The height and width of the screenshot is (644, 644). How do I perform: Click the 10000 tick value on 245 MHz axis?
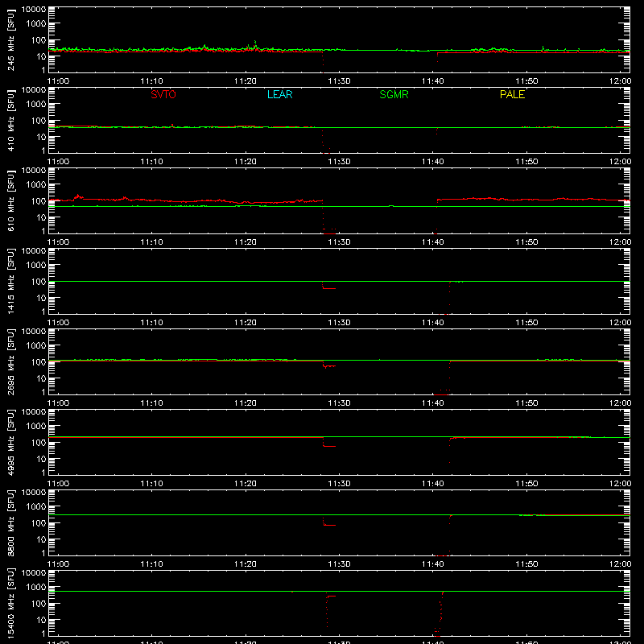point(34,10)
